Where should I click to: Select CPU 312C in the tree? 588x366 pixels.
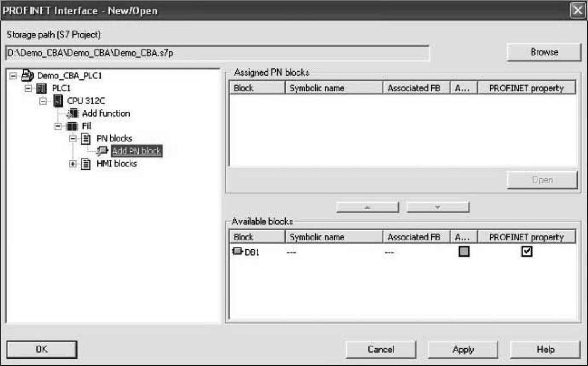pyautogui.click(x=86, y=101)
